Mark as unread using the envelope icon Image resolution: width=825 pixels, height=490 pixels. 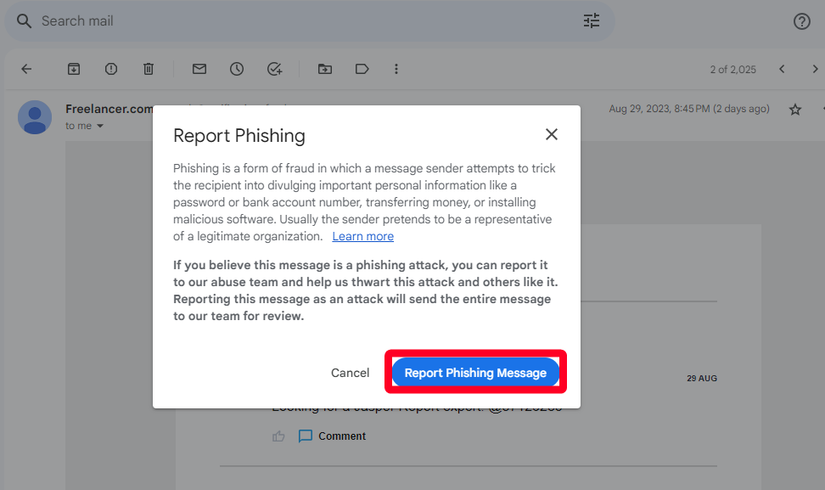pos(199,69)
